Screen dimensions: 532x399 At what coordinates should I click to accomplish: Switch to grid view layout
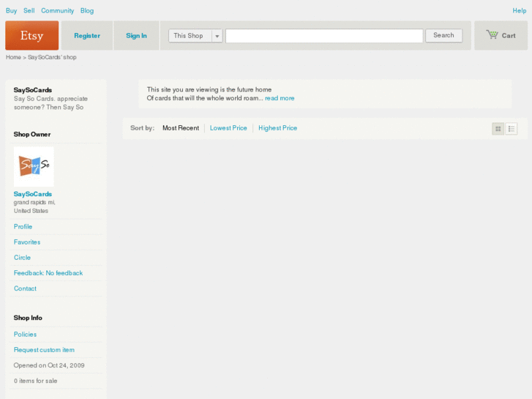498,129
